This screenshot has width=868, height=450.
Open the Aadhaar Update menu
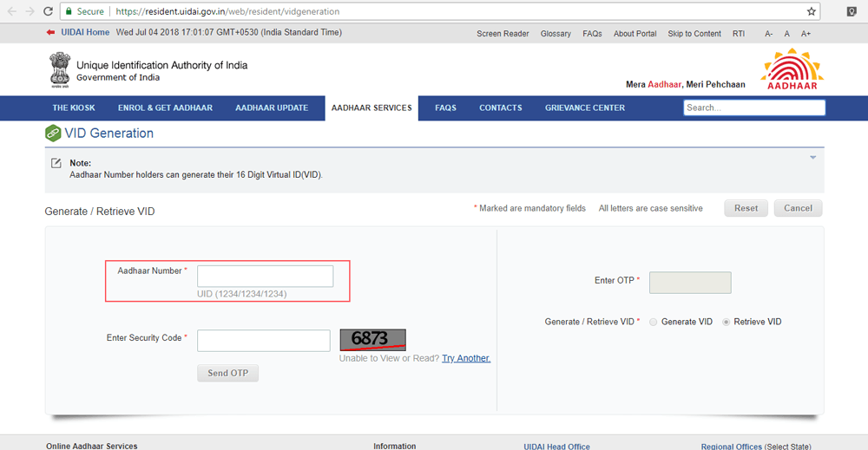(x=272, y=108)
